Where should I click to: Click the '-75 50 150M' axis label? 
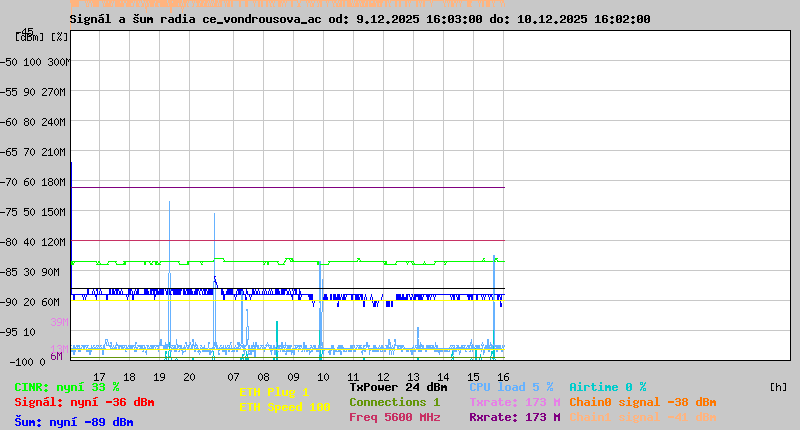pyautogui.click(x=35, y=212)
